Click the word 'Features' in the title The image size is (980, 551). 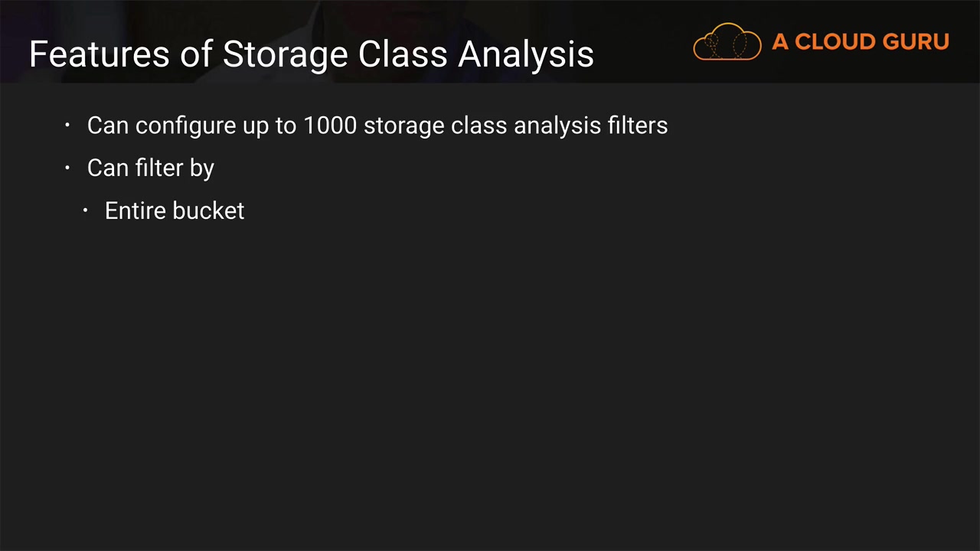click(85, 54)
